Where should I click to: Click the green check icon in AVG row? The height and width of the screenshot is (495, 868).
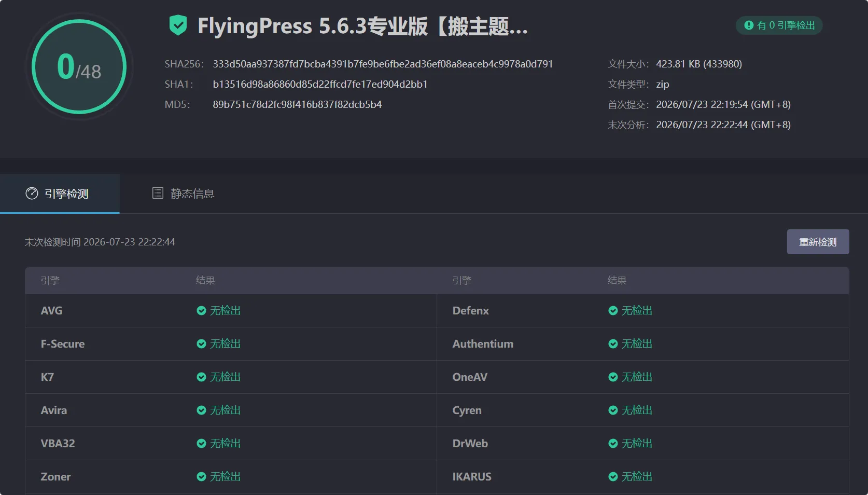[201, 311]
